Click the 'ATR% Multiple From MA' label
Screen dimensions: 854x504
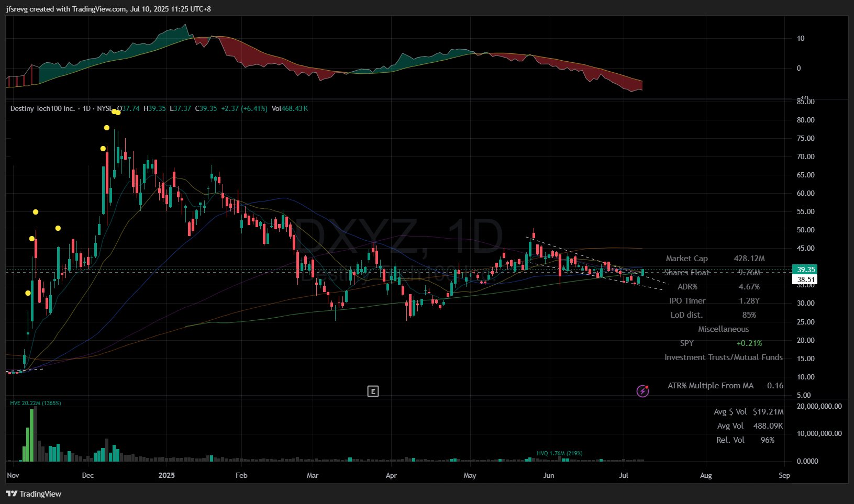click(711, 386)
